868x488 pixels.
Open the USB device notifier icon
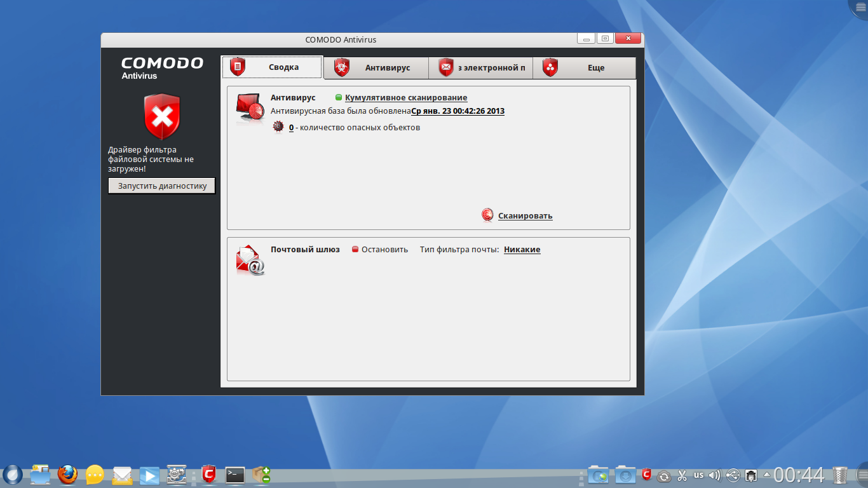[x=733, y=475]
